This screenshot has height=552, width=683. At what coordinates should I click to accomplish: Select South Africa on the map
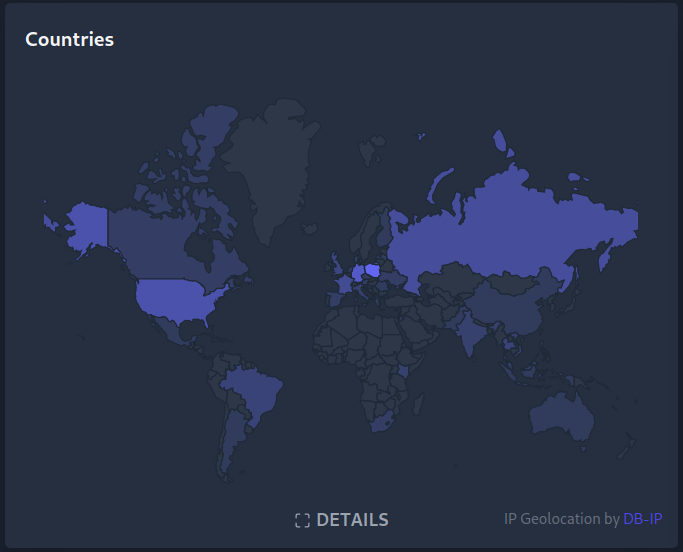point(382,422)
